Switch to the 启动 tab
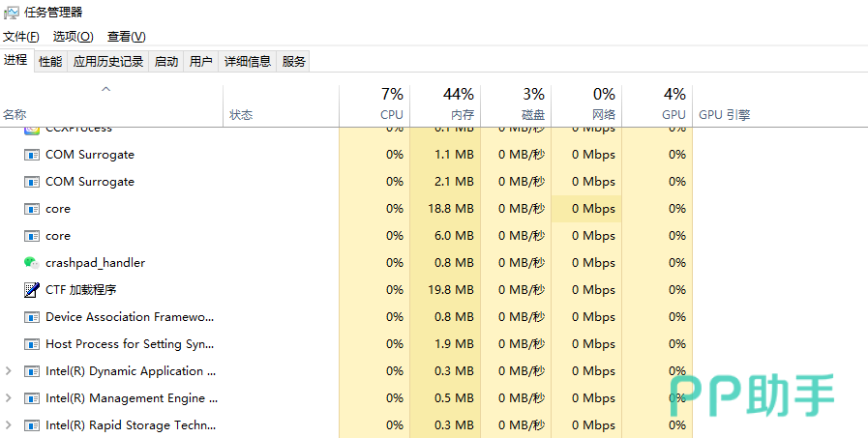868x438 pixels. (x=166, y=61)
